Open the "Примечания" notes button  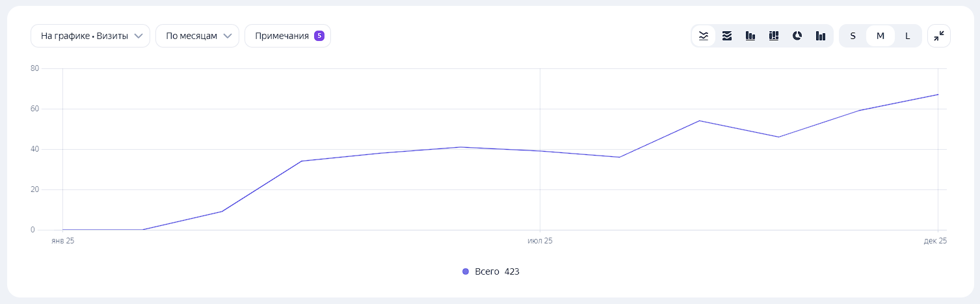point(282,36)
